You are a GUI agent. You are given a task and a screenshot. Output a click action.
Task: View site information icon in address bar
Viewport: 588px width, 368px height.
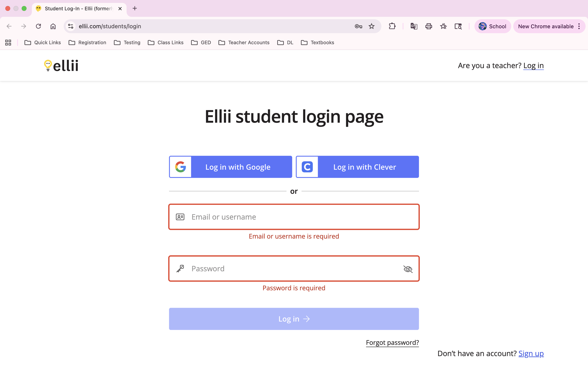pos(71,26)
